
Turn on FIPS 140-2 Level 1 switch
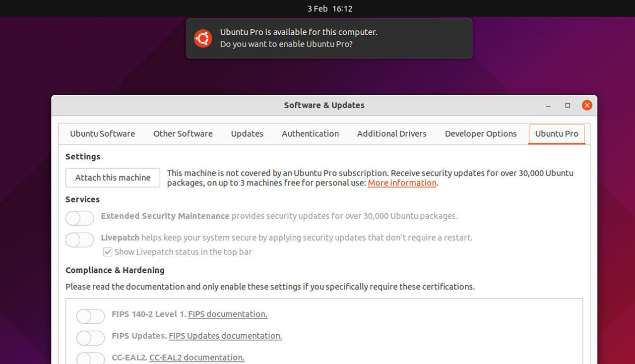point(91,316)
